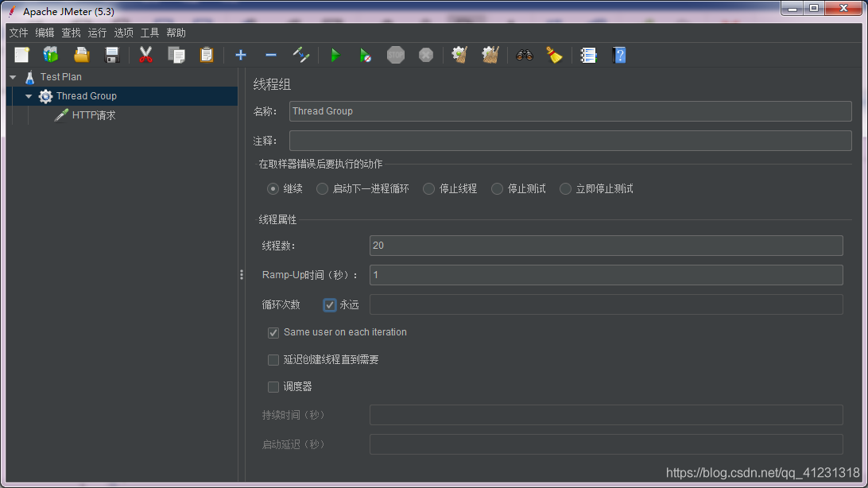Select the 启动下一进程循环 radio button
Image resolution: width=868 pixels, height=488 pixels.
point(322,188)
